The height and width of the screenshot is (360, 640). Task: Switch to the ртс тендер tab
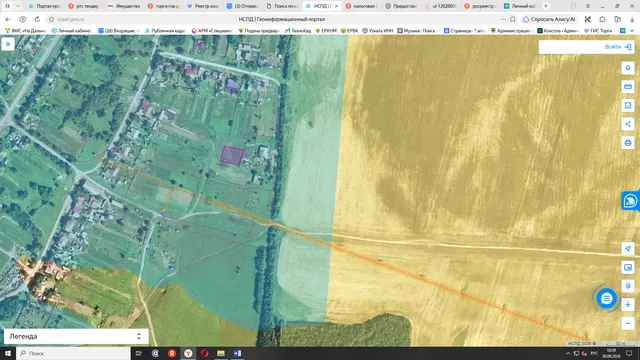(x=84, y=6)
